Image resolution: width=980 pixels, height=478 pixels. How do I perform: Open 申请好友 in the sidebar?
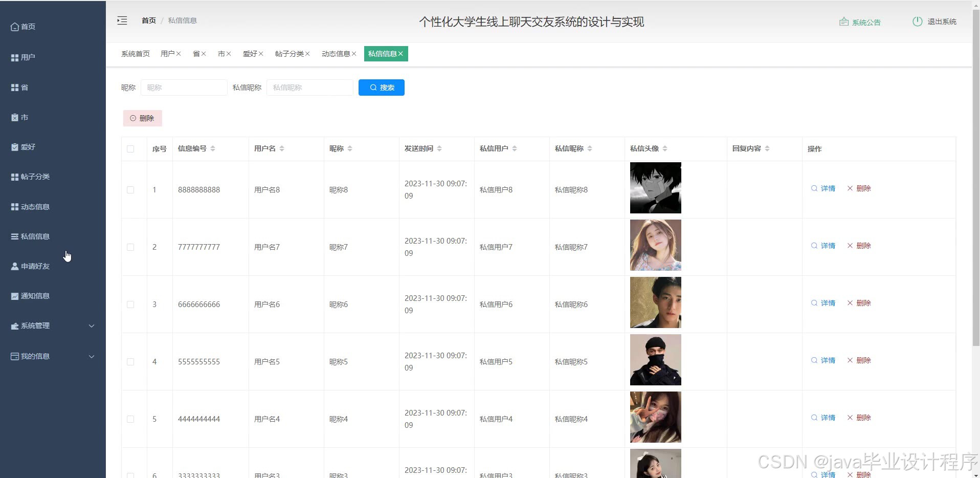coord(30,266)
